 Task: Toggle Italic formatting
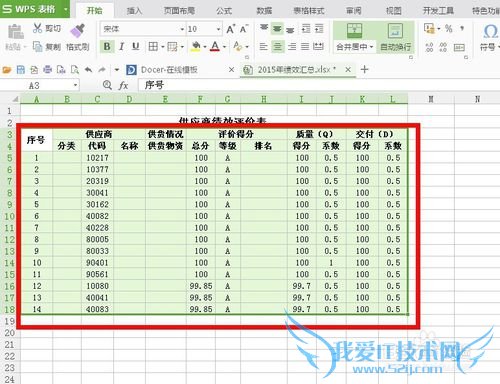pyautogui.click(x=122, y=47)
